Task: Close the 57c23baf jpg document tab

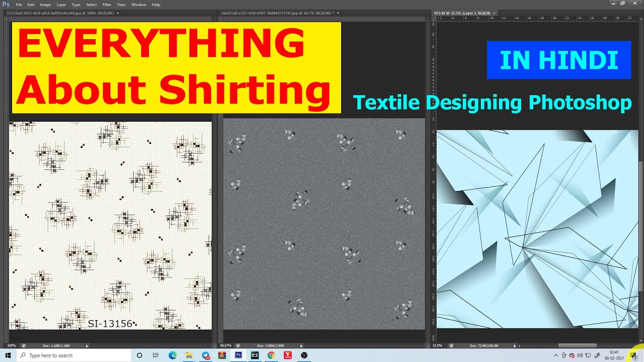Action: click(x=118, y=13)
